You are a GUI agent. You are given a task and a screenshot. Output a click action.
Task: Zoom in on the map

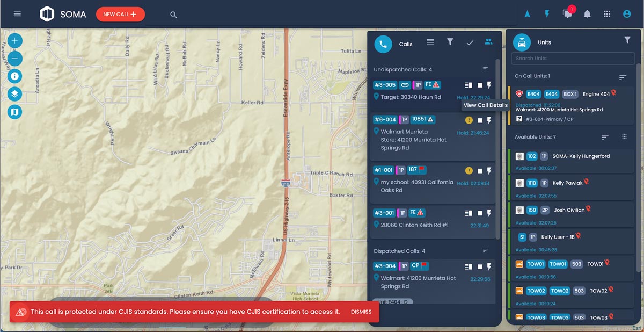[15, 40]
